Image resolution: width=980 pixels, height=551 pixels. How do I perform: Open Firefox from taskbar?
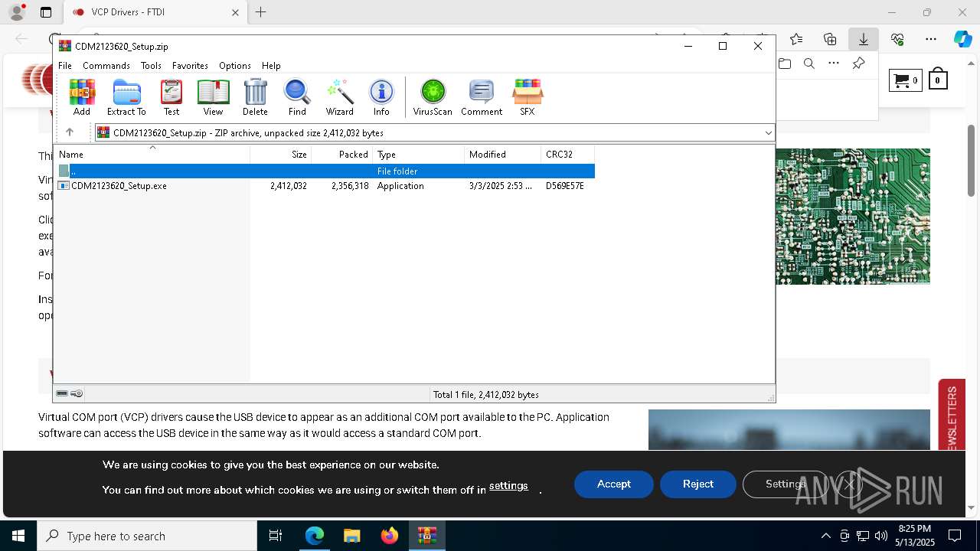tap(390, 536)
